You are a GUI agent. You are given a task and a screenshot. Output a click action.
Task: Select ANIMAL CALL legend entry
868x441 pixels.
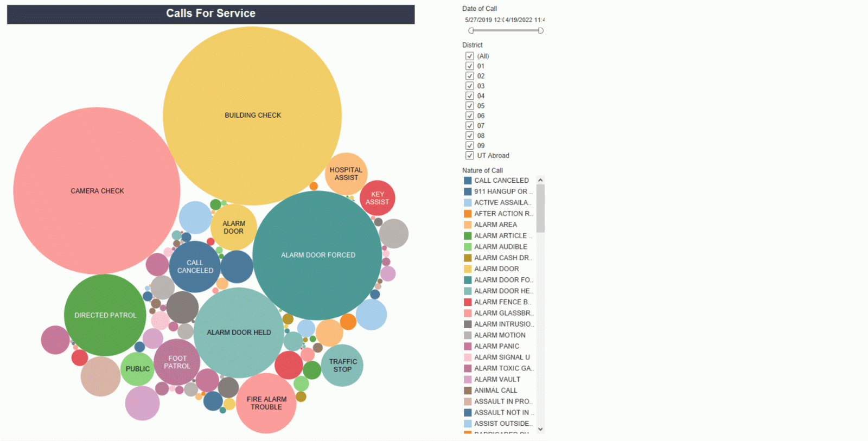(x=499, y=391)
